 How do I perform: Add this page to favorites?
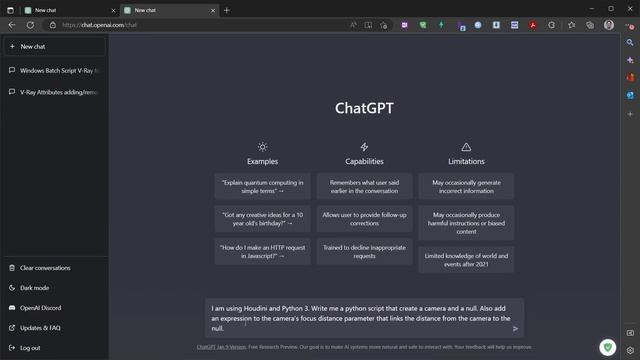click(x=383, y=25)
